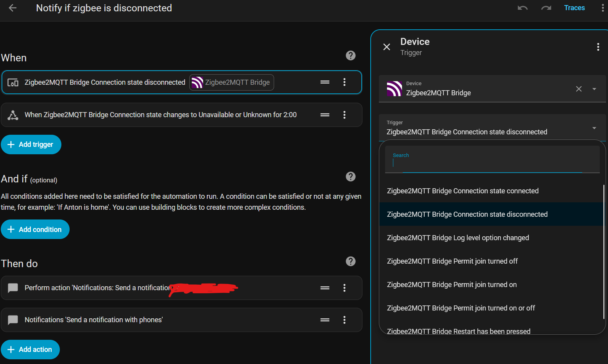The image size is (608, 364).
Task: Open the When section help icon
Action: (x=351, y=55)
